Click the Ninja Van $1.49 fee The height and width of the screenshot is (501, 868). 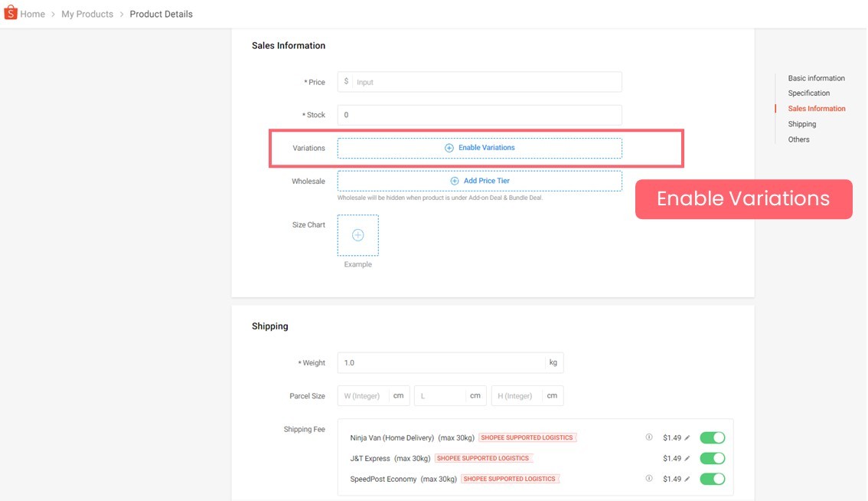[x=672, y=438]
